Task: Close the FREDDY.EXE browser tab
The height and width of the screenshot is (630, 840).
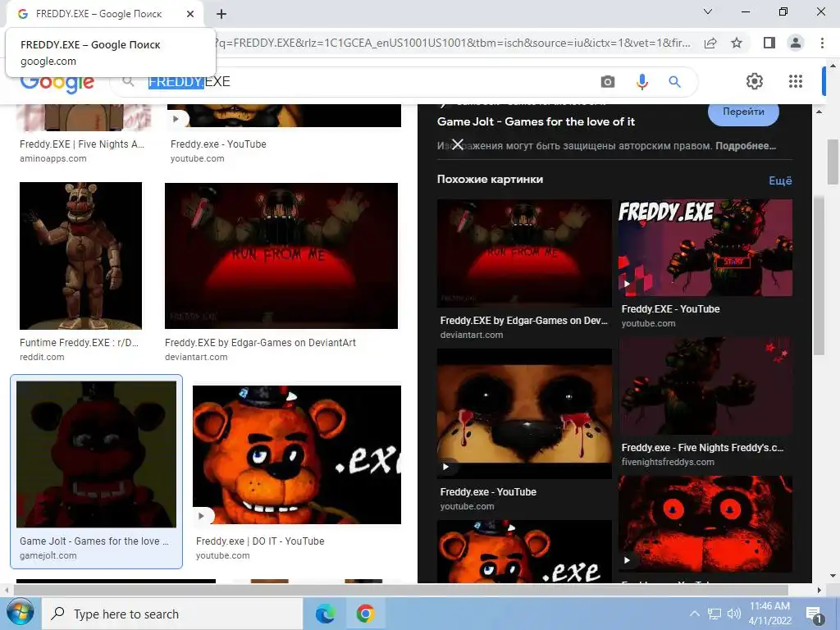Action: (190, 14)
